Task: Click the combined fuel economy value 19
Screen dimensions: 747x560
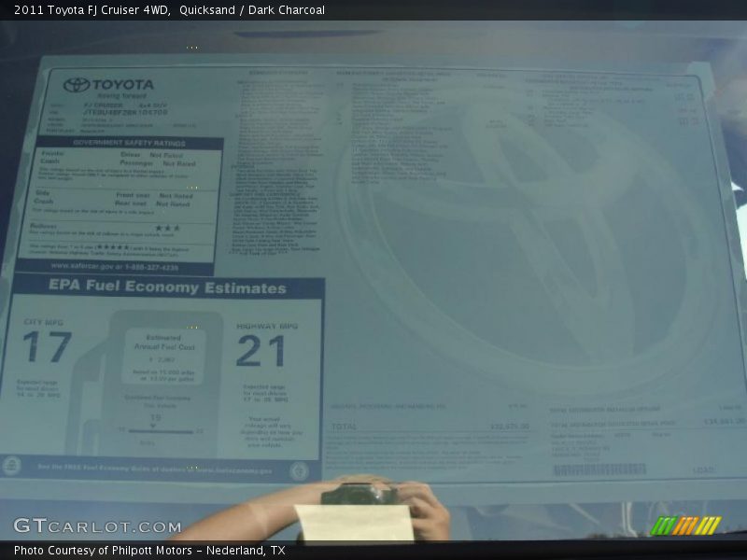Action: tap(155, 417)
